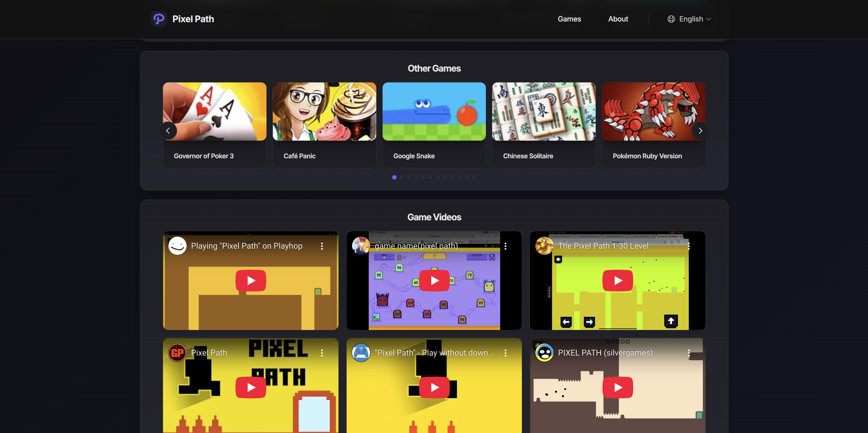Click the gamepad channel avatar
868x433 pixels.
pyautogui.click(x=361, y=353)
